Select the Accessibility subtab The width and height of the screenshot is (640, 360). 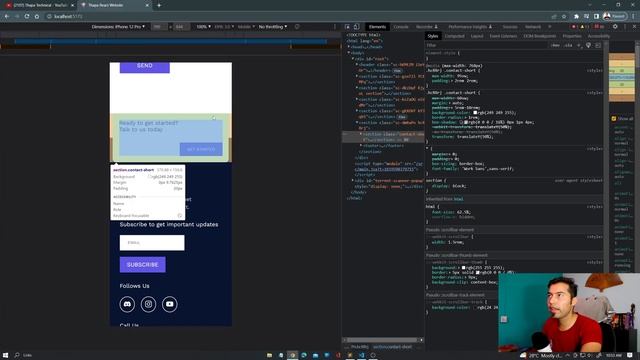(599, 36)
